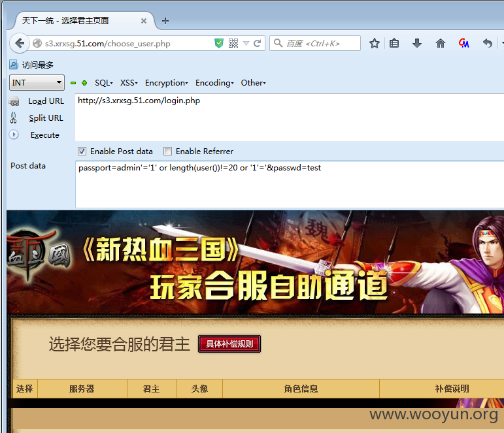The height and width of the screenshot is (433, 504).
Task: Focus the Baidu search field
Action: (315, 43)
